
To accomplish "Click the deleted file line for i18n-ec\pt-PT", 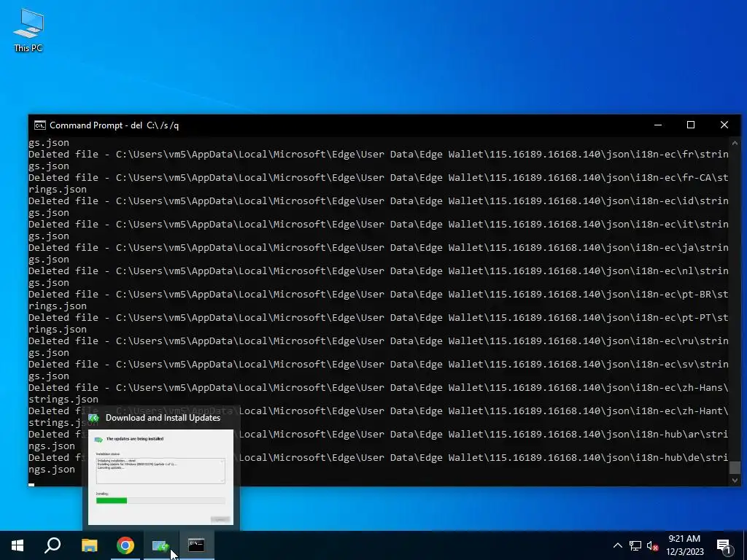I will [x=379, y=323].
